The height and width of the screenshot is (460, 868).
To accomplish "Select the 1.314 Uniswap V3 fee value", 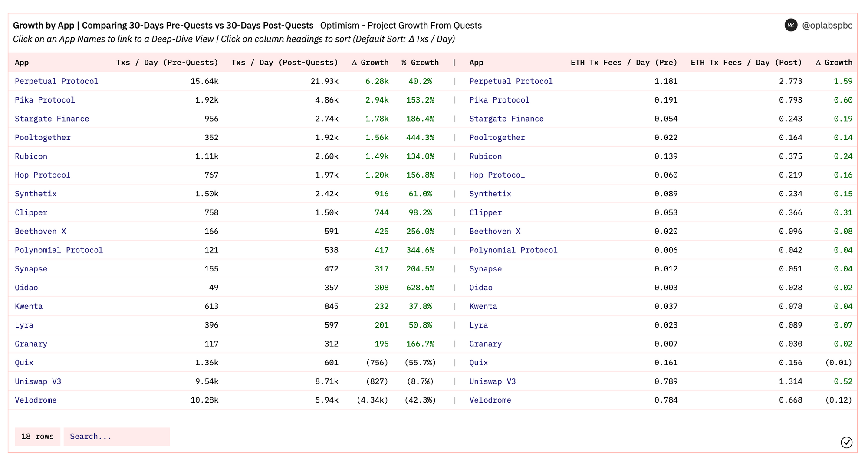I will pyautogui.click(x=790, y=381).
